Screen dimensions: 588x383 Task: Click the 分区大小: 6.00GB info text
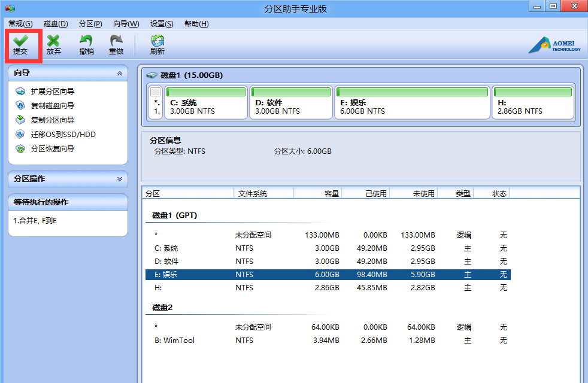[302, 151]
